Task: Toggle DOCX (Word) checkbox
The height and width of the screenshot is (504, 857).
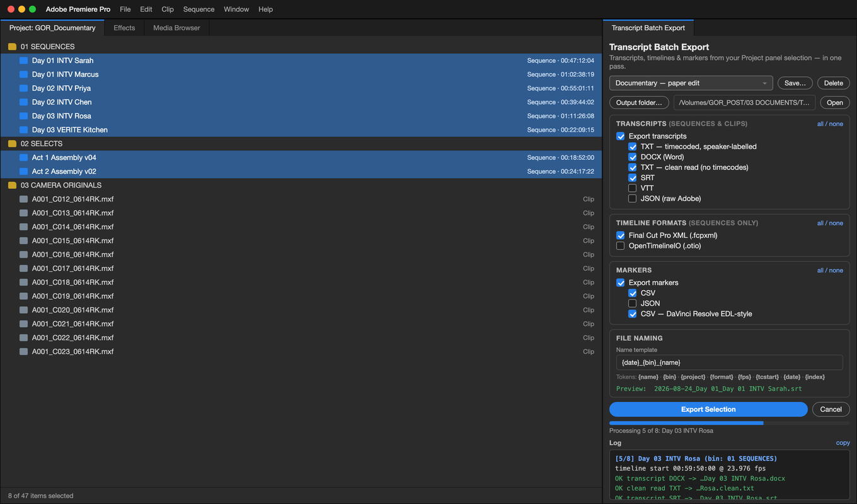Action: tap(633, 157)
